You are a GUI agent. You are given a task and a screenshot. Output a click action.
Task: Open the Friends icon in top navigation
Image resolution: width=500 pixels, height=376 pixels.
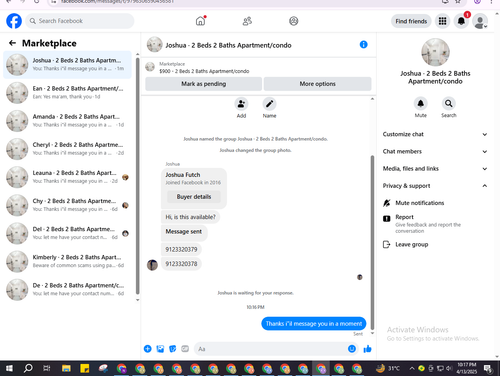coord(247,21)
